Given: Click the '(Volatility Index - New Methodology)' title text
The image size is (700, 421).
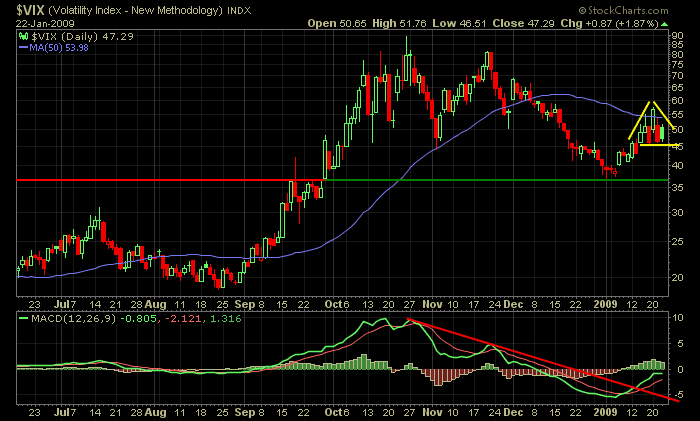Looking at the screenshot, I should click(135, 10).
